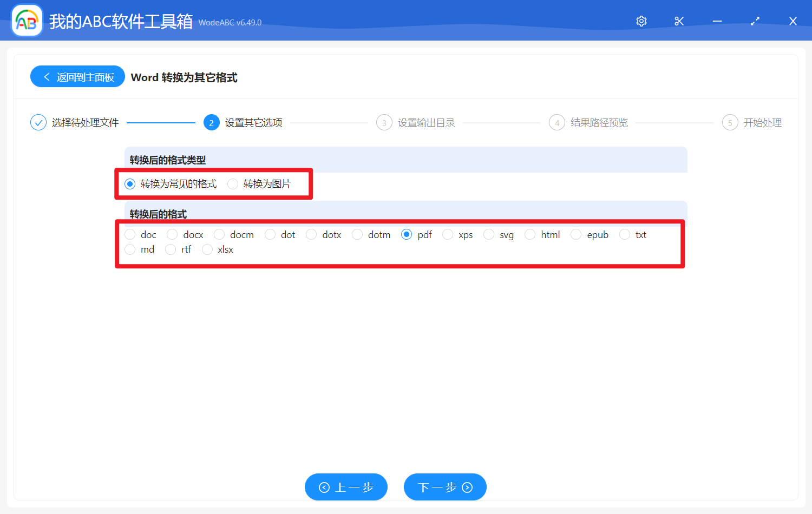Screen dimensions: 812x514
Task: Click the step 5 circle icon
Action: (730, 123)
